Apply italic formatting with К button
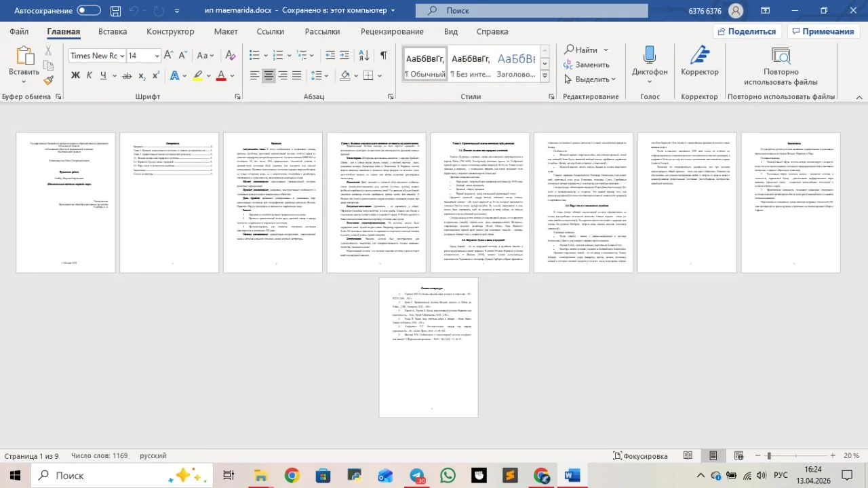Image resolution: width=868 pixels, height=488 pixels. [x=90, y=75]
